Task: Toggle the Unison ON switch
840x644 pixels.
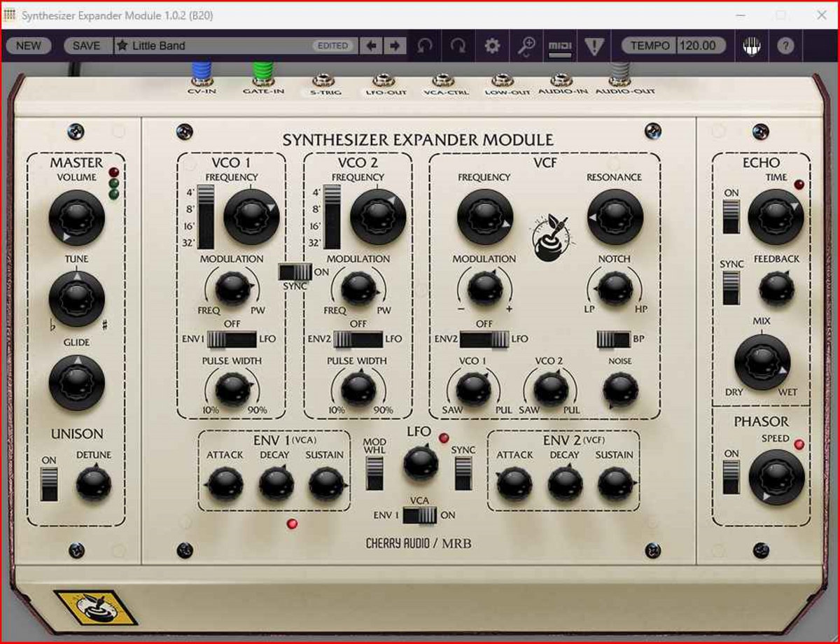Action: tap(49, 484)
